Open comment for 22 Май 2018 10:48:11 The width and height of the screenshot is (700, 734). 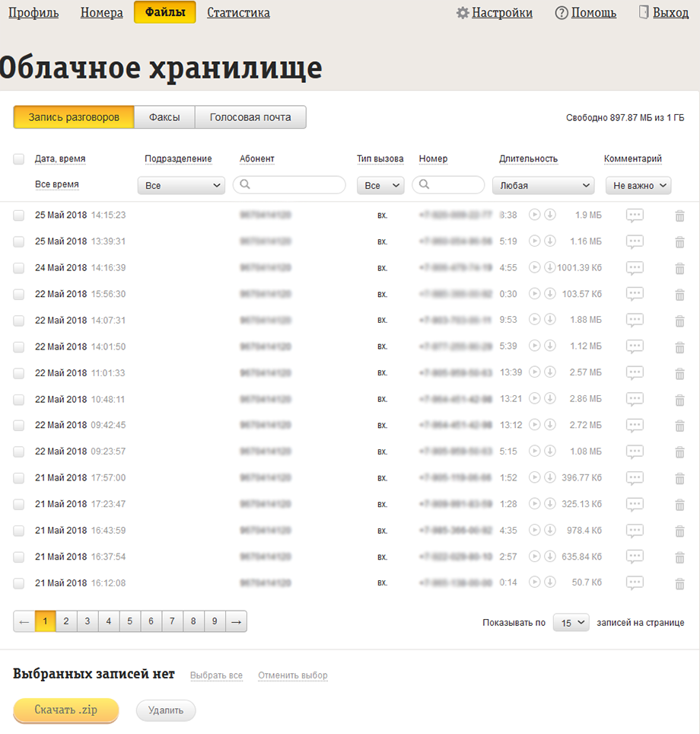point(635,399)
